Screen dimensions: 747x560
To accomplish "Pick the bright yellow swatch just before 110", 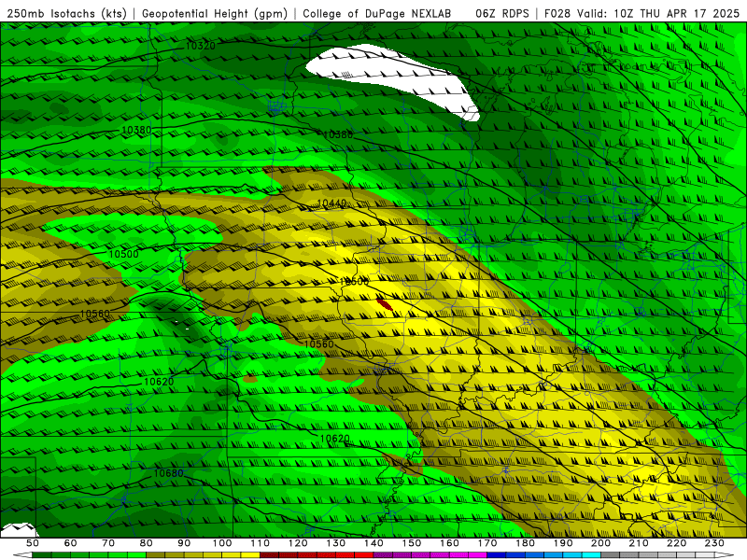I will (x=250, y=555).
